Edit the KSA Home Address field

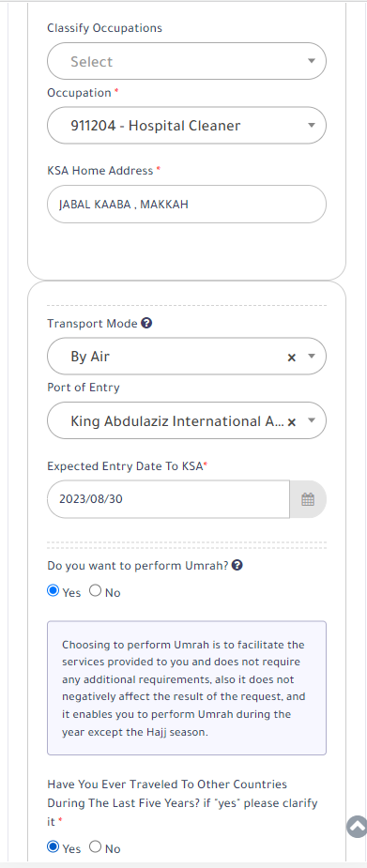(x=187, y=205)
